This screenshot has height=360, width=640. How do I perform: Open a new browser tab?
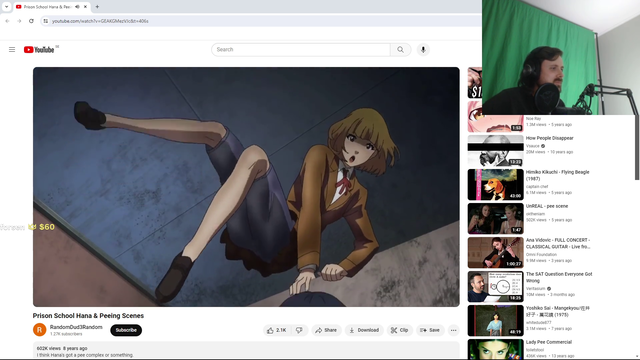tap(97, 7)
